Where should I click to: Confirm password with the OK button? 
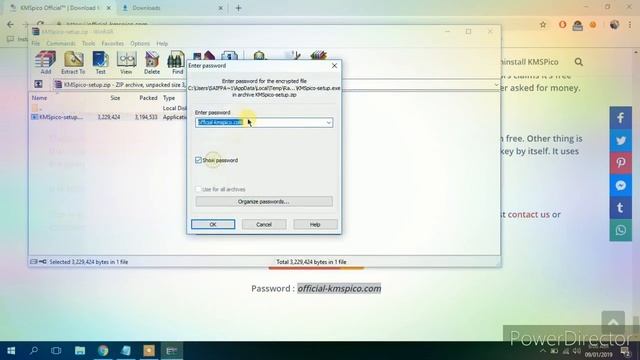click(213, 224)
